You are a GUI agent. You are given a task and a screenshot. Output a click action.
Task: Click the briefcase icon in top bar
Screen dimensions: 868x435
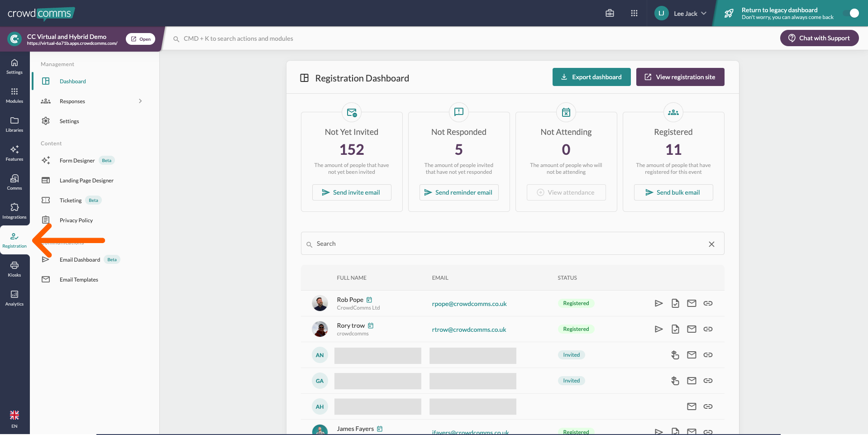[610, 14]
